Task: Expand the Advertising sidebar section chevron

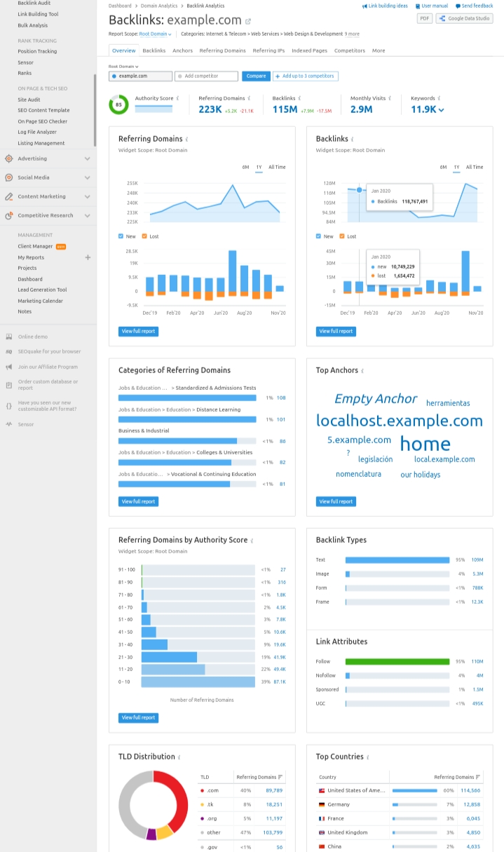Action: [x=87, y=158]
